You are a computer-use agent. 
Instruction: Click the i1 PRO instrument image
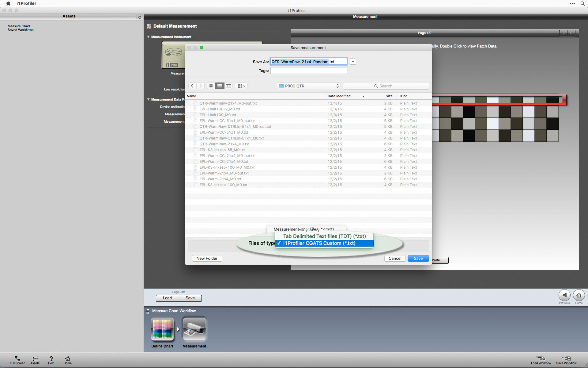(174, 55)
